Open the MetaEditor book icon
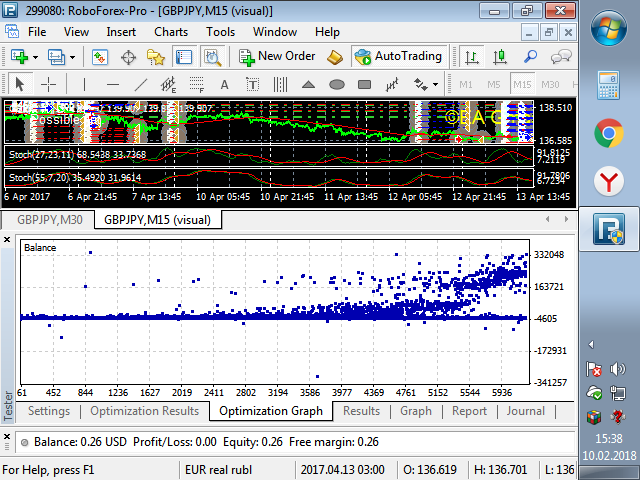The height and width of the screenshot is (480, 640). (335, 57)
